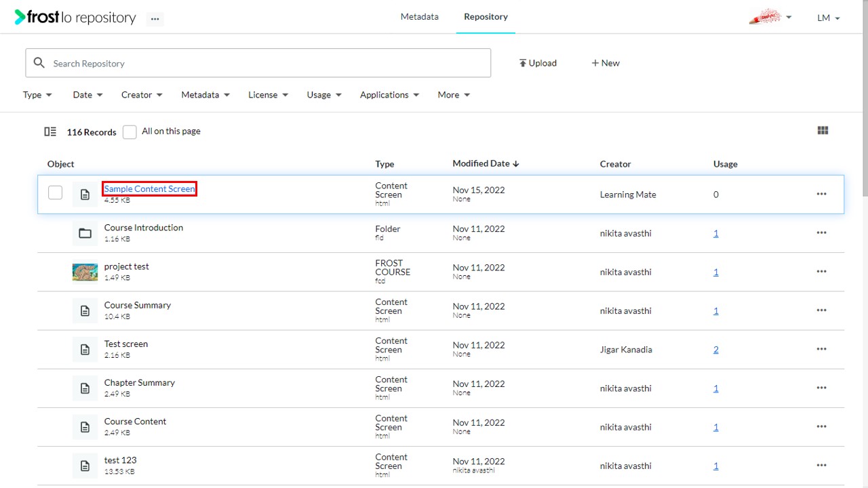Open more options for Test screen row
868x488 pixels.
[821, 349]
